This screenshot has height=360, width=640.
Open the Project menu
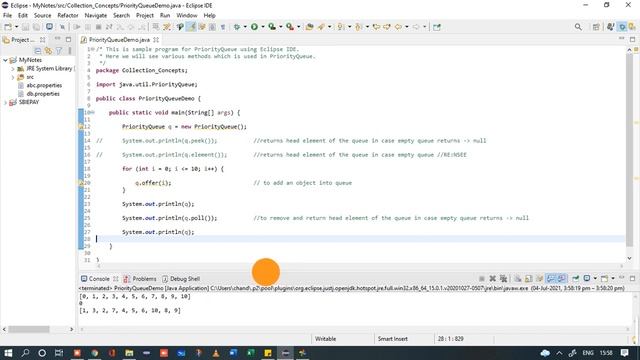click(x=144, y=16)
